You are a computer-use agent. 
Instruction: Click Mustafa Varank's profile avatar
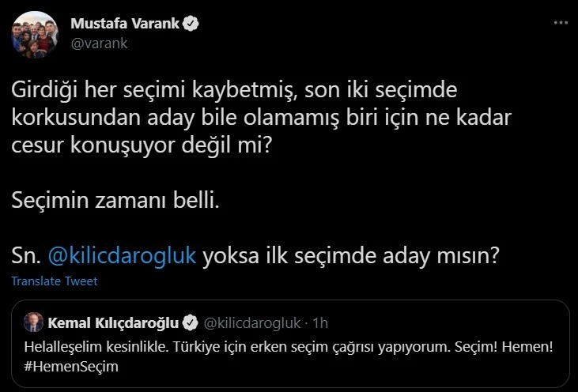tap(33, 35)
